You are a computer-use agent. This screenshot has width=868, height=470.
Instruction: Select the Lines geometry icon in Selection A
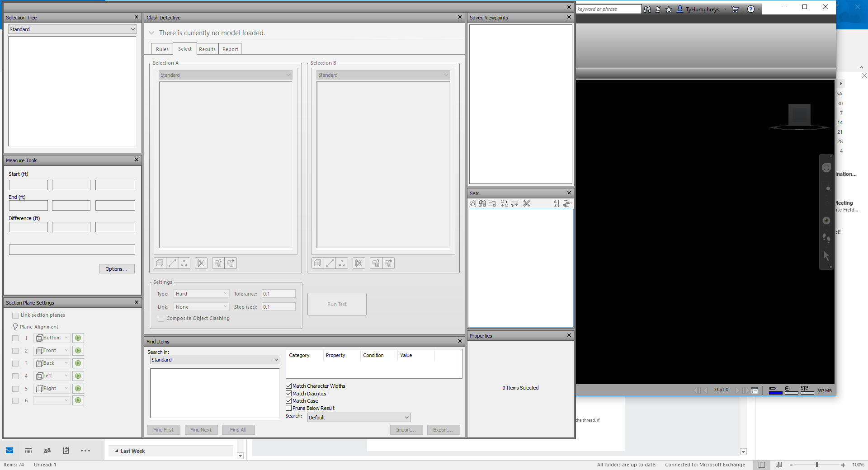[172, 263]
